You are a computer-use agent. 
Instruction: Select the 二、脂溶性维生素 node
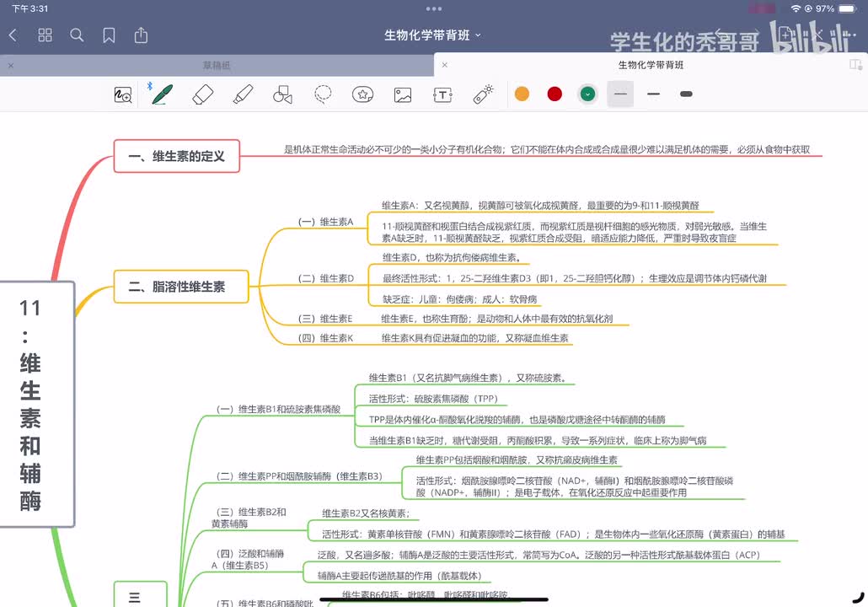[x=181, y=287]
